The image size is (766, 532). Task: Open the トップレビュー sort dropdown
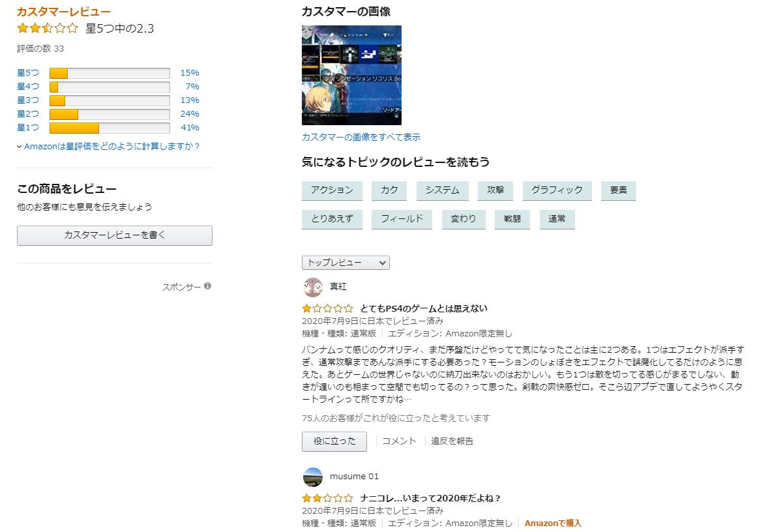point(346,263)
